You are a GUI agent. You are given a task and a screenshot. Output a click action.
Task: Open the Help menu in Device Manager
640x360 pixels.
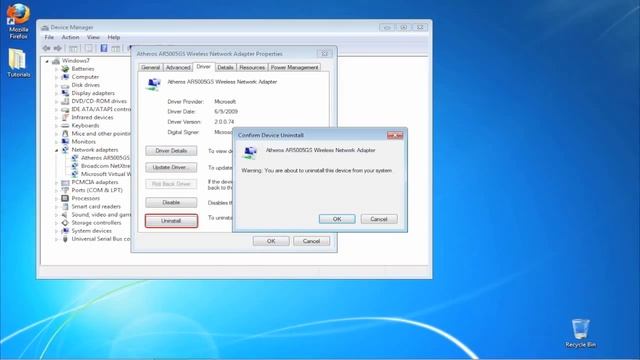point(113,37)
